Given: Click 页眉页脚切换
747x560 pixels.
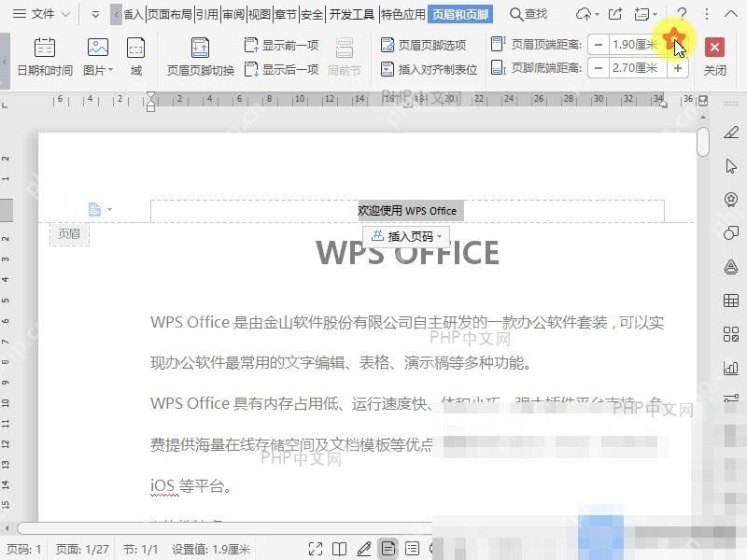Looking at the screenshot, I should click(200, 57).
